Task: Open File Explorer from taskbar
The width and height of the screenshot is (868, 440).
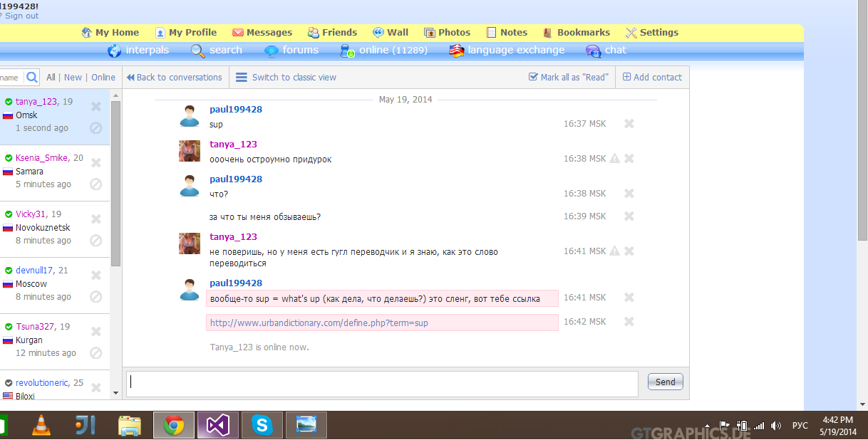Action: pos(129,426)
